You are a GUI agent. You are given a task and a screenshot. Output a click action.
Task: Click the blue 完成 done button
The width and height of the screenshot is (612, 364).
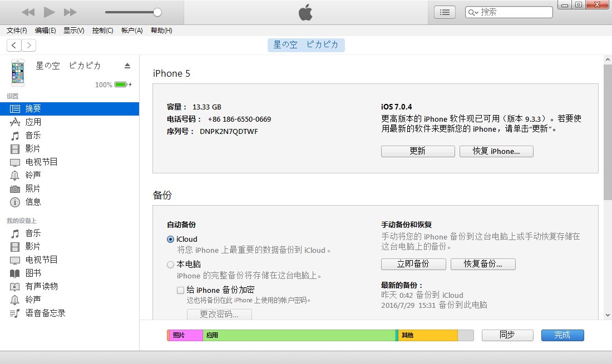(562, 335)
